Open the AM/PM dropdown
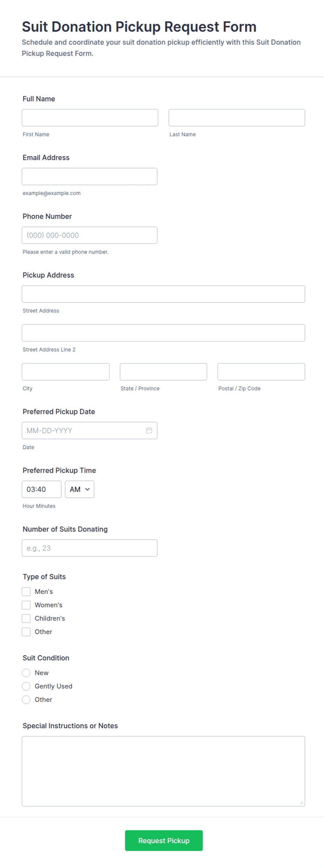This screenshot has height=868, width=324. tap(79, 489)
